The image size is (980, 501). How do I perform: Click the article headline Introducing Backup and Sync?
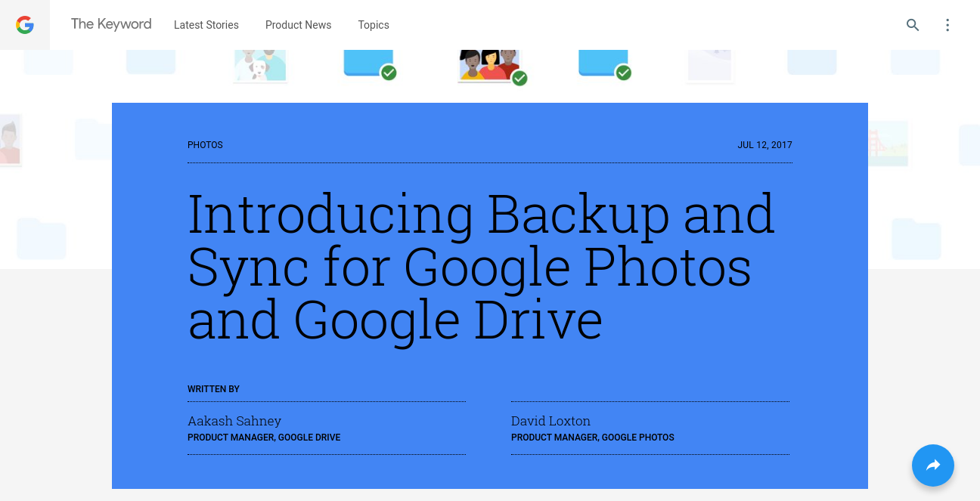[x=481, y=266]
